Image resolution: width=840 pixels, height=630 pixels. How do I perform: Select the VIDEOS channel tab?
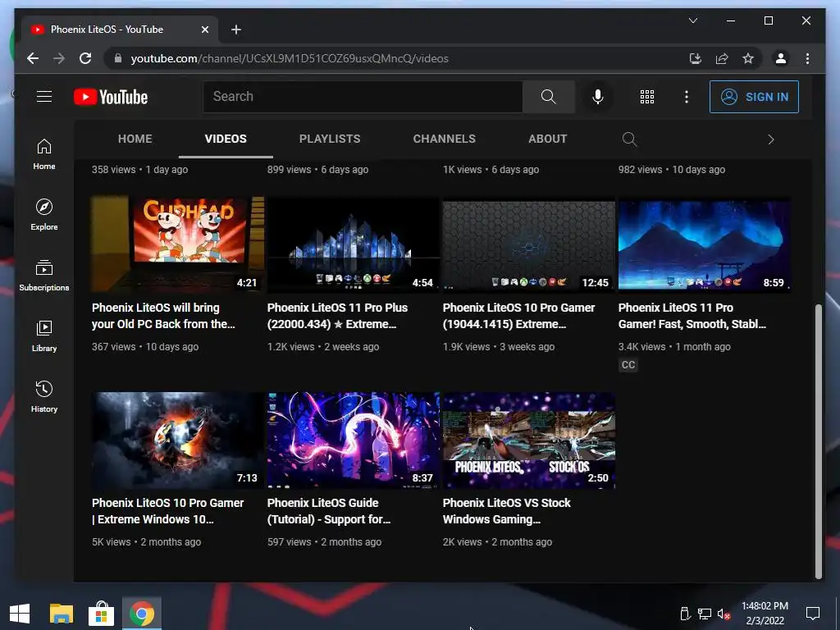[x=226, y=139]
